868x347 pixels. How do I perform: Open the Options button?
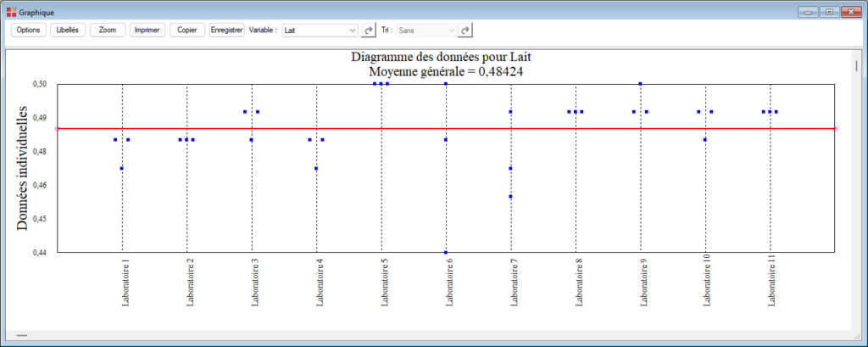coord(28,31)
